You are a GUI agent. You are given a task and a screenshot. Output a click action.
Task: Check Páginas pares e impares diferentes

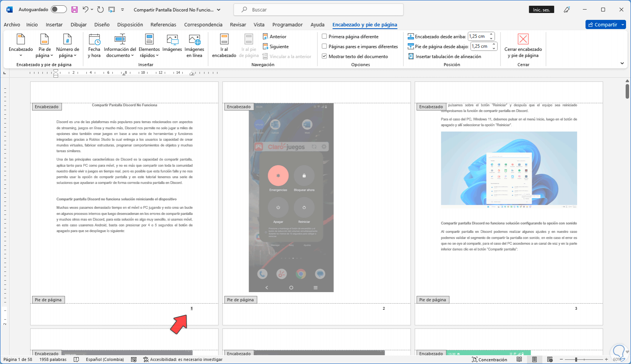point(324,47)
